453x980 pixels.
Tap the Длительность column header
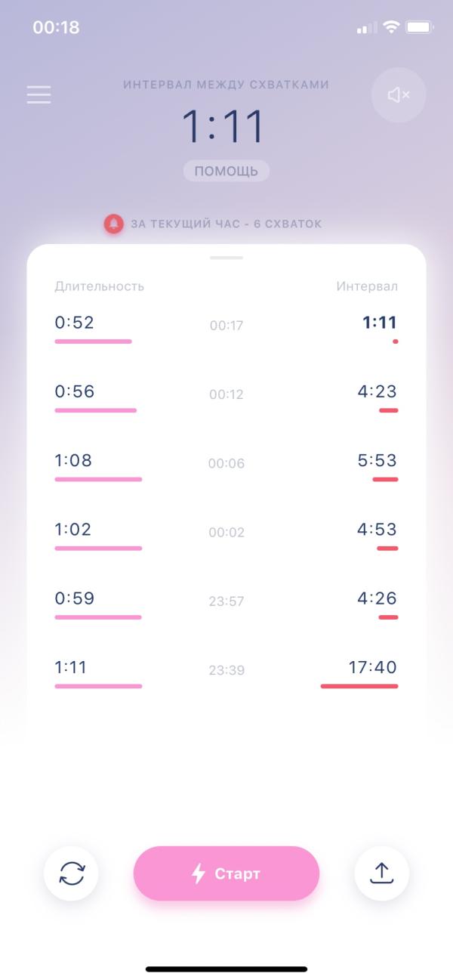[99, 286]
